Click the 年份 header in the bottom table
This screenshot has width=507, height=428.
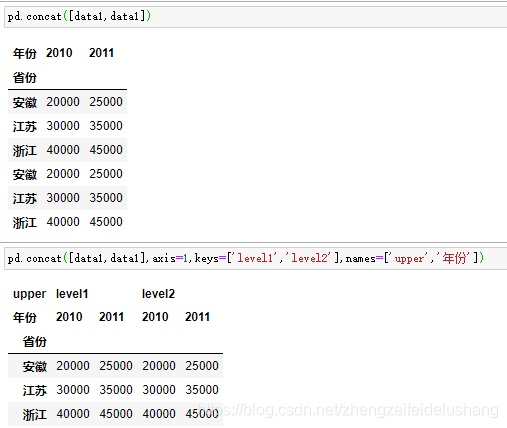(x=25, y=317)
